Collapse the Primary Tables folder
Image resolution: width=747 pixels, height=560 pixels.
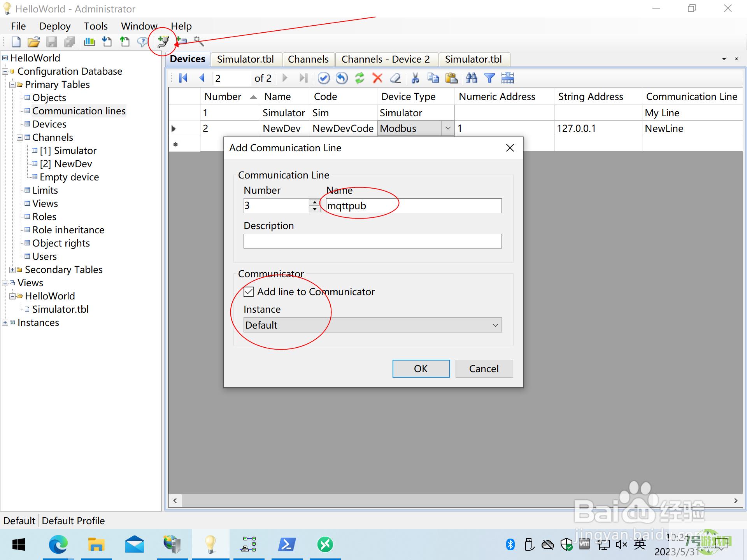(x=12, y=85)
